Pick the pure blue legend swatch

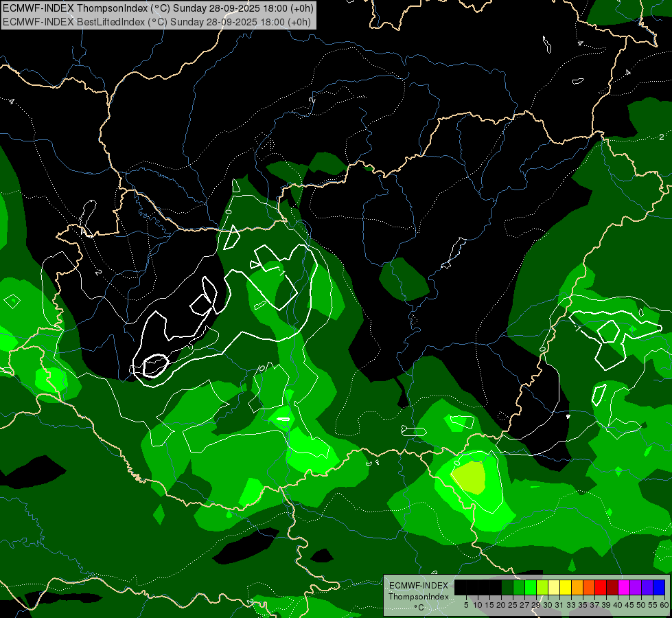pos(659,587)
